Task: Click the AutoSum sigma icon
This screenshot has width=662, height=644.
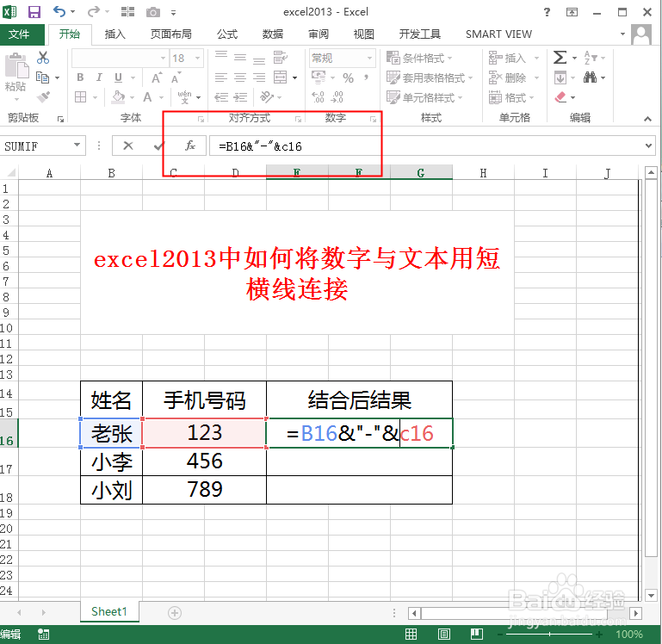Action: pyautogui.click(x=560, y=57)
